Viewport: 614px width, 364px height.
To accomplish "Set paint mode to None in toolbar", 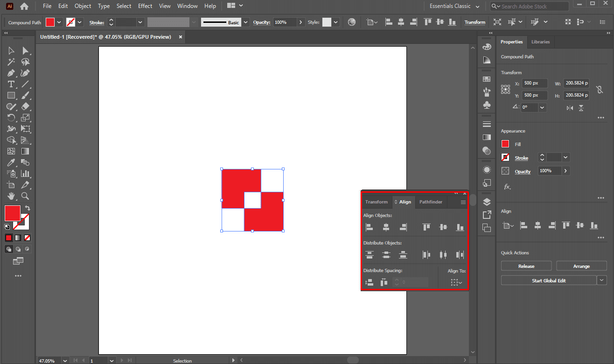I will [x=27, y=238].
